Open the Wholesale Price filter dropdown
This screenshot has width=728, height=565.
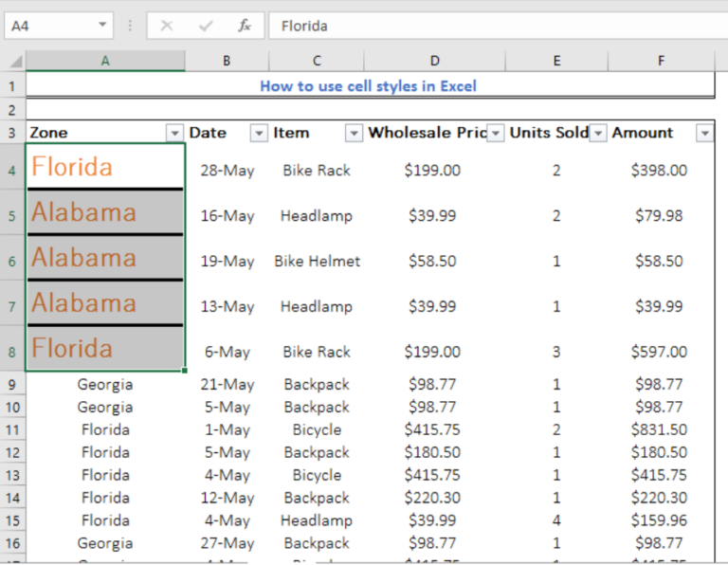(x=495, y=134)
